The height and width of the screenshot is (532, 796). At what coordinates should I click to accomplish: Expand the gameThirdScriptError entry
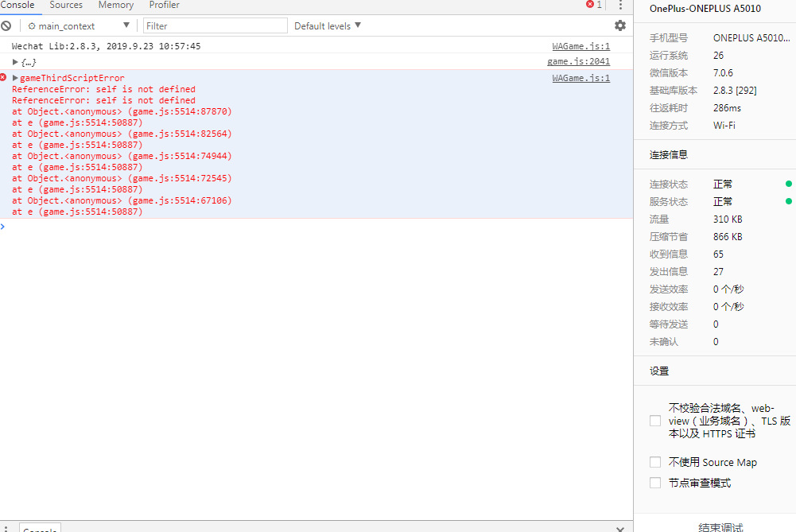tap(15, 78)
